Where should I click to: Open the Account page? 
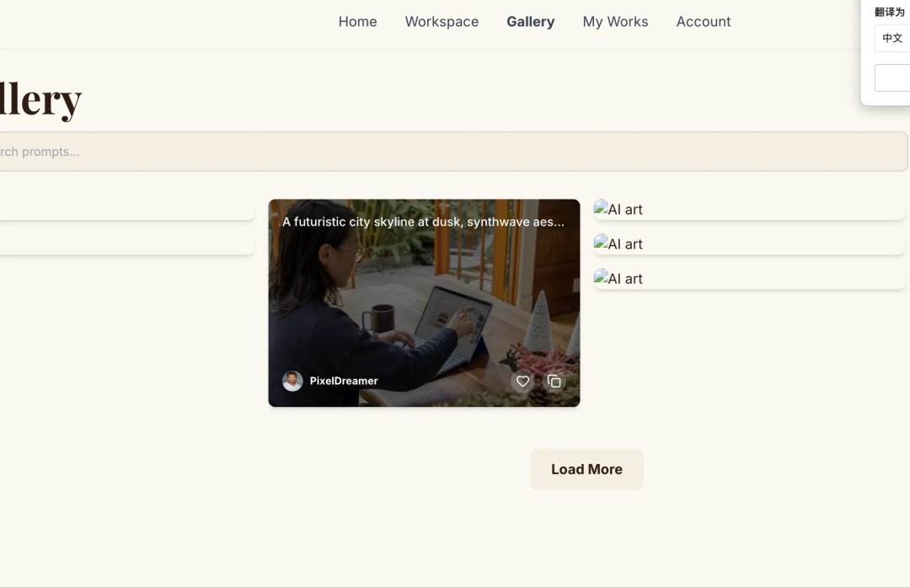(703, 22)
